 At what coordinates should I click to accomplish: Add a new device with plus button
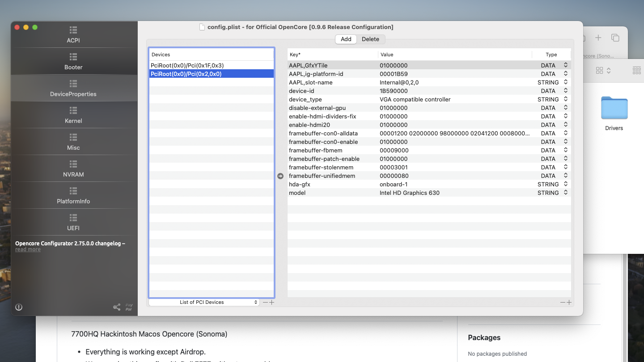coord(272,302)
